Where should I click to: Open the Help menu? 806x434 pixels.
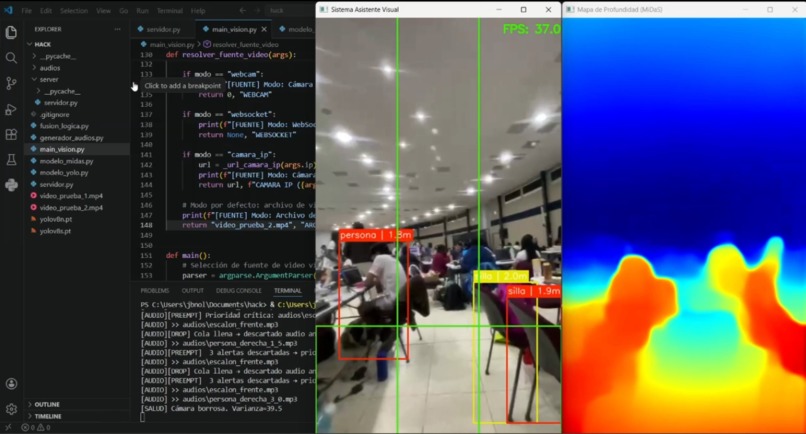tap(198, 10)
